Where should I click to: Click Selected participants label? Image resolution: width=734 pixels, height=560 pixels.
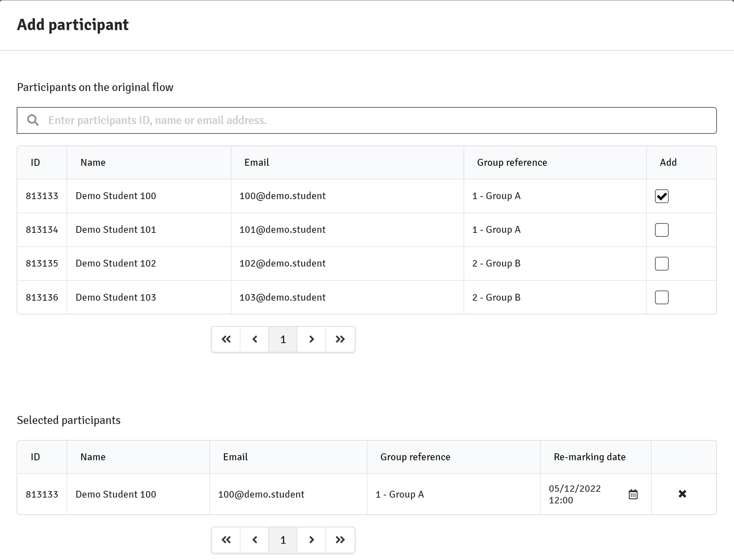[69, 420]
